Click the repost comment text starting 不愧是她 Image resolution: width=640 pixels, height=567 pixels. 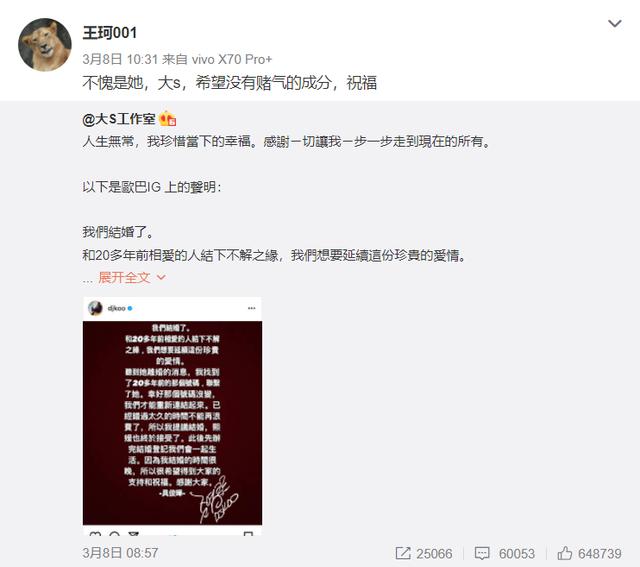click(229, 83)
